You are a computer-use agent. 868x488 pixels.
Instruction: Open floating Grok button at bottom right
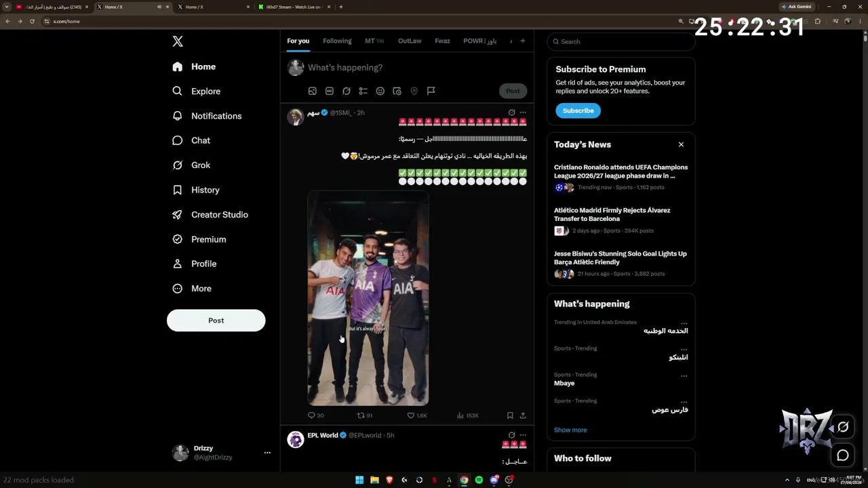[843, 427]
